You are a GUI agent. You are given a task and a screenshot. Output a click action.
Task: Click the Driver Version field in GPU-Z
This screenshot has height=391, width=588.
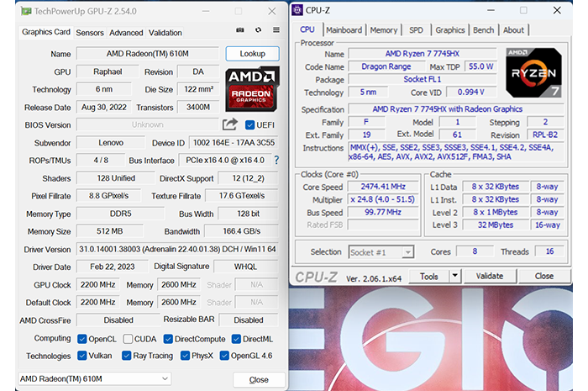pos(177,249)
